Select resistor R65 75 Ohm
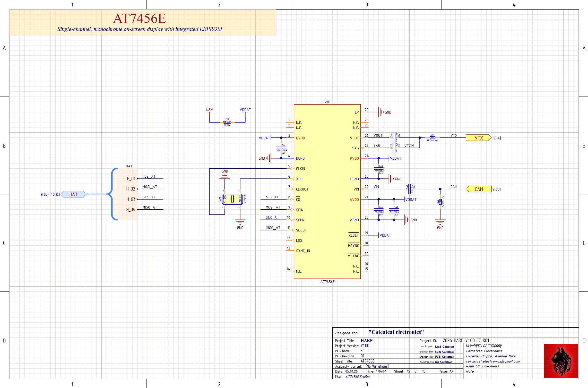 433,138
